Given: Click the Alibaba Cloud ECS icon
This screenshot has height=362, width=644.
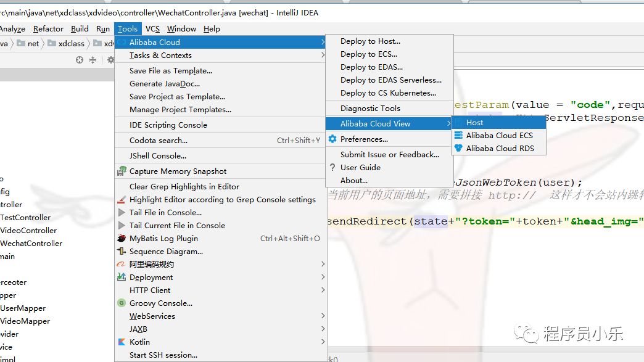Looking at the screenshot, I should click(458, 136).
